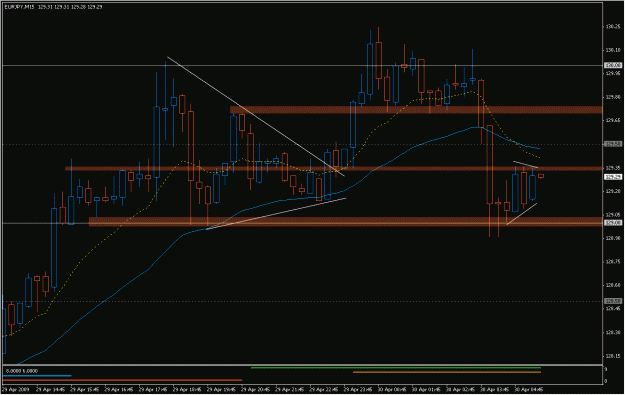Viewport: 625px width, 395px height.
Task: Select the green bar in indicator window
Action: [395, 368]
